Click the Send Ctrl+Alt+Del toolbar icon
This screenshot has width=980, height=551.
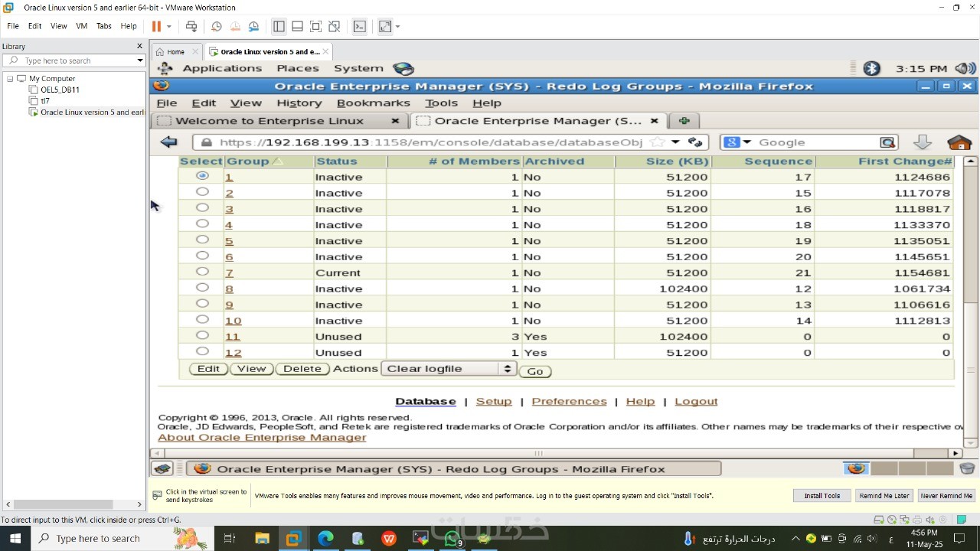pos(191,26)
